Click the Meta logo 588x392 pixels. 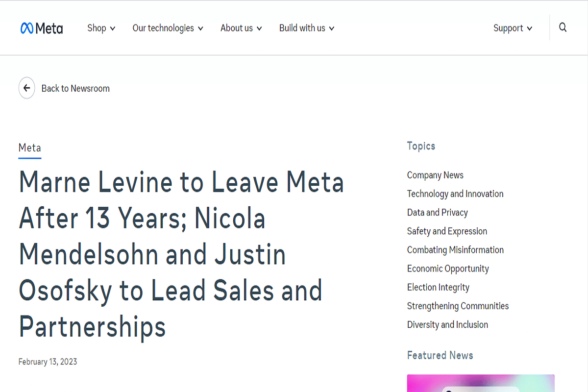coord(42,28)
